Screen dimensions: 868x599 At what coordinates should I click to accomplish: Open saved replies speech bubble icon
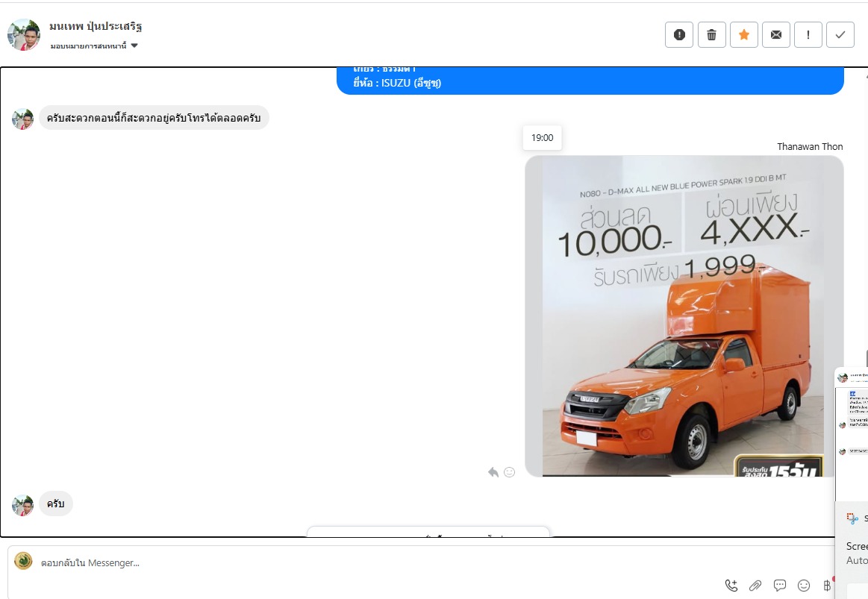[x=780, y=586]
